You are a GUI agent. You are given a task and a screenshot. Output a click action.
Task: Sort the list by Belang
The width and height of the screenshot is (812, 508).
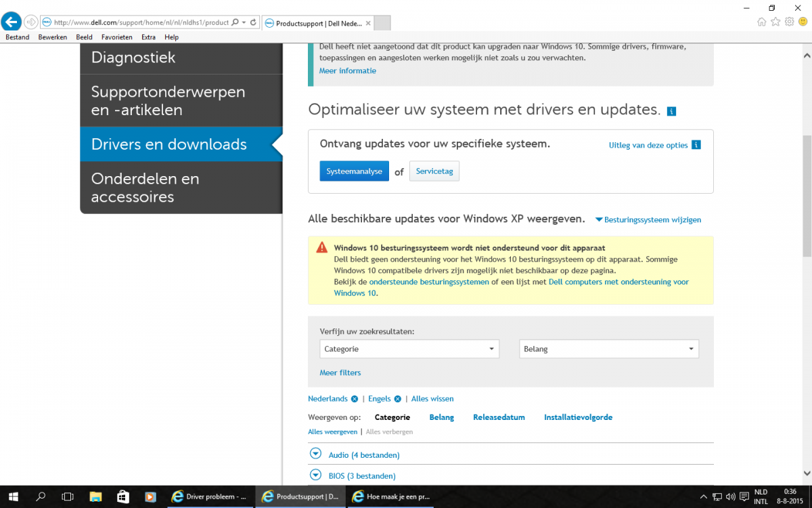pos(442,417)
